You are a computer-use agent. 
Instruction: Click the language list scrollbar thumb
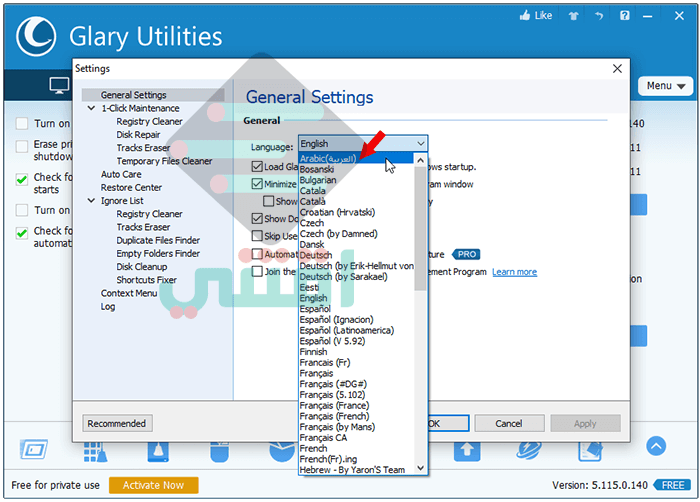pyautogui.click(x=420, y=229)
